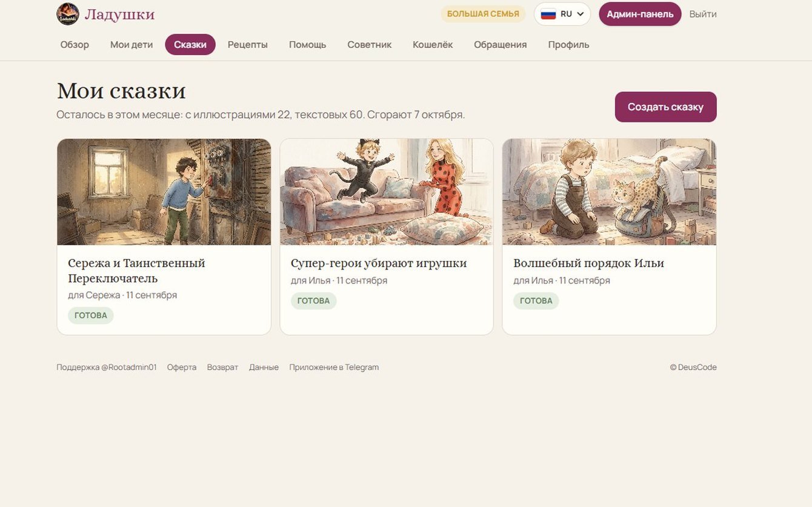Open the boy with cat thumbnail
Screen dimensions: 812x507
609,192
